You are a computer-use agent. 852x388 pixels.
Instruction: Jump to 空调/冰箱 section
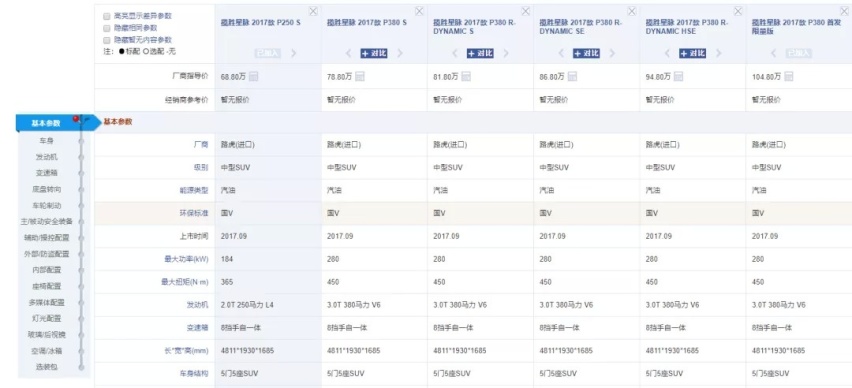pyautogui.click(x=46, y=351)
